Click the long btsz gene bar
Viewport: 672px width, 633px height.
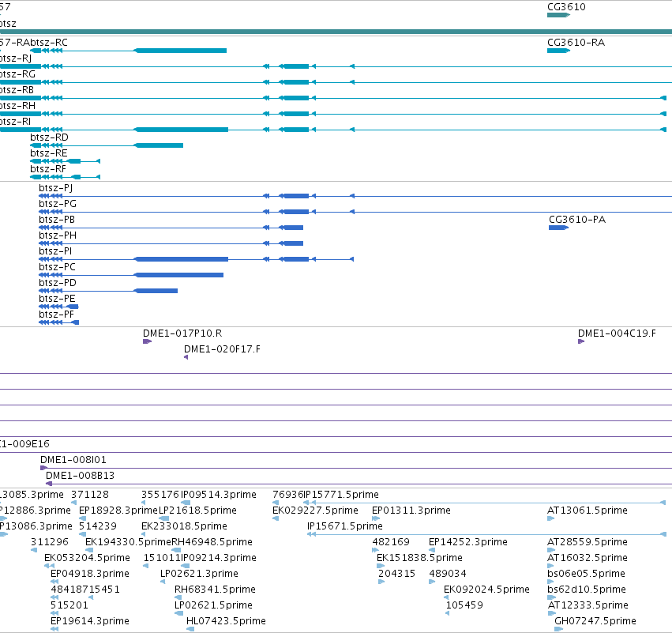(336, 32)
